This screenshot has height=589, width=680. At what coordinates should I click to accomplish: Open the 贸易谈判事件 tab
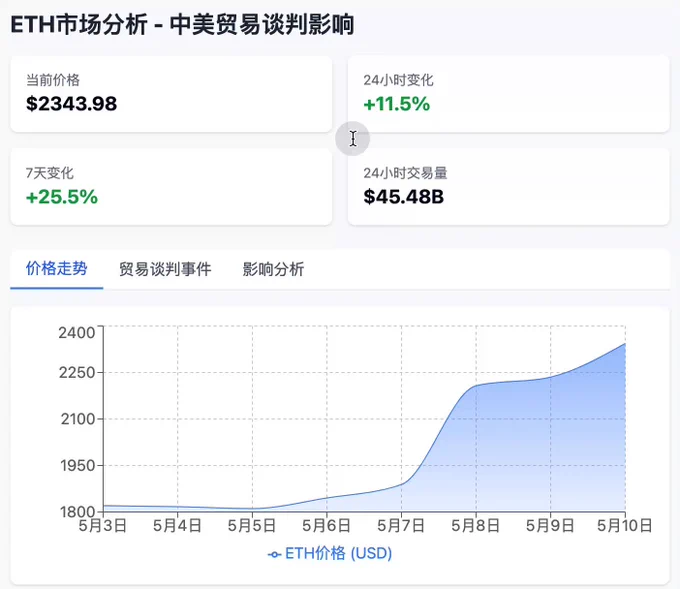point(165,269)
